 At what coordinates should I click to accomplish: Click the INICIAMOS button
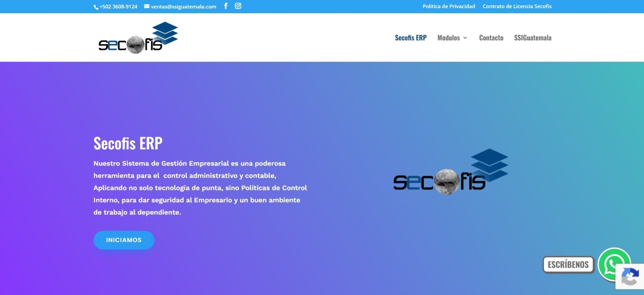(x=124, y=240)
